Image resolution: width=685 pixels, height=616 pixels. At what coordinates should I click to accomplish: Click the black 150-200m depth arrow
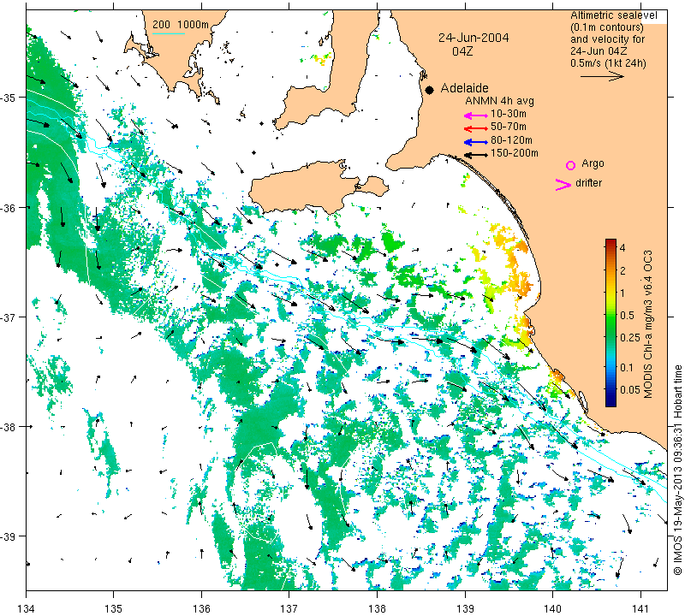click(x=476, y=155)
